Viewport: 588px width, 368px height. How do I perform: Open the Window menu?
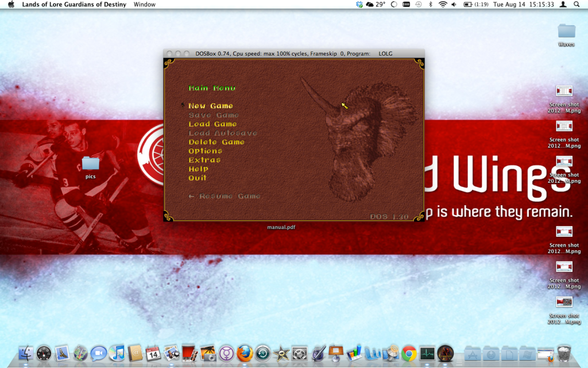(144, 5)
